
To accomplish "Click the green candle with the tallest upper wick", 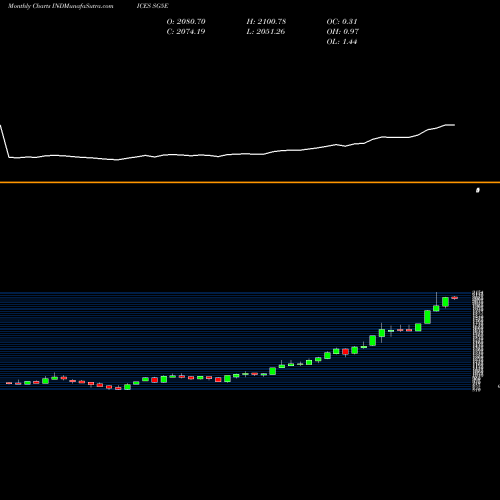I will point(436,308).
